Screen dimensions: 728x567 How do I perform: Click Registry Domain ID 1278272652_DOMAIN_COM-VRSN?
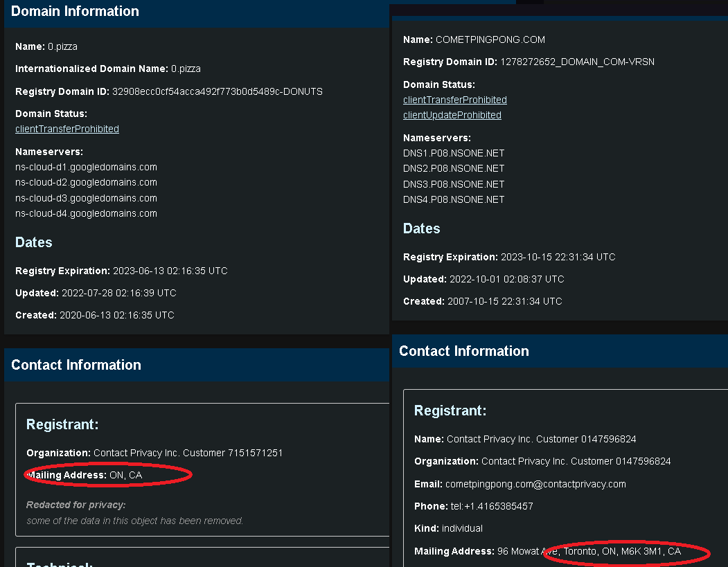click(529, 62)
